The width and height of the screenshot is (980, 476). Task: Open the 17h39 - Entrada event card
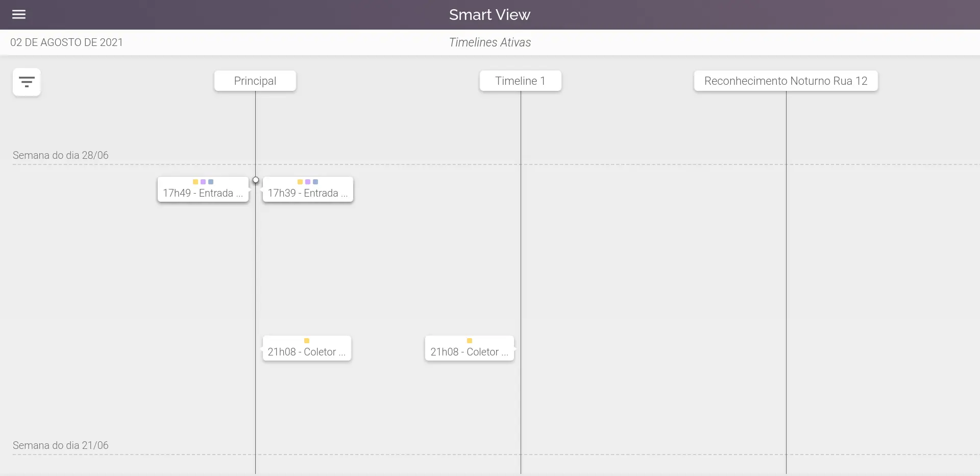tap(307, 193)
